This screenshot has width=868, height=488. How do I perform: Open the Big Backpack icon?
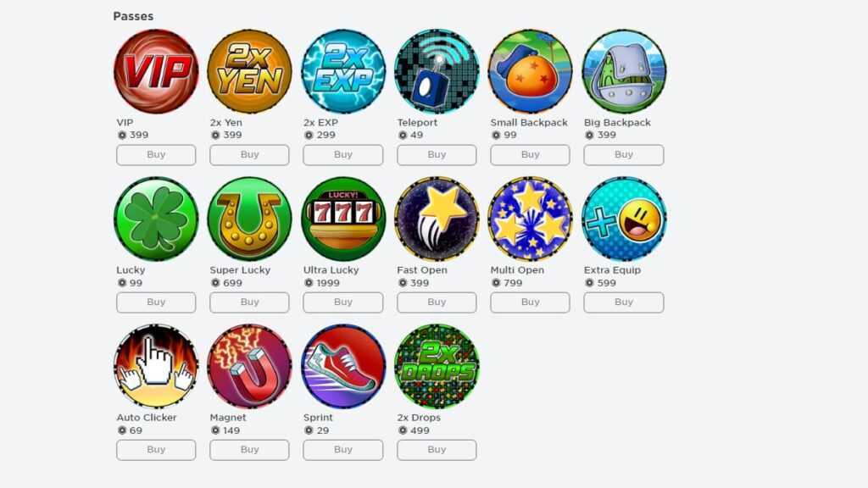click(x=624, y=71)
